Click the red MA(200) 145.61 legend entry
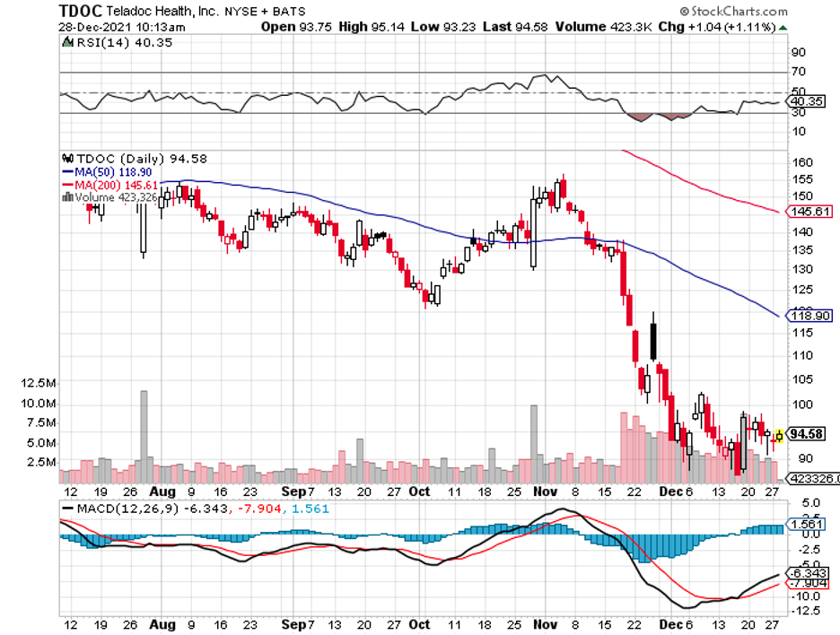Image resolution: width=840 pixels, height=635 pixels. coord(110,186)
